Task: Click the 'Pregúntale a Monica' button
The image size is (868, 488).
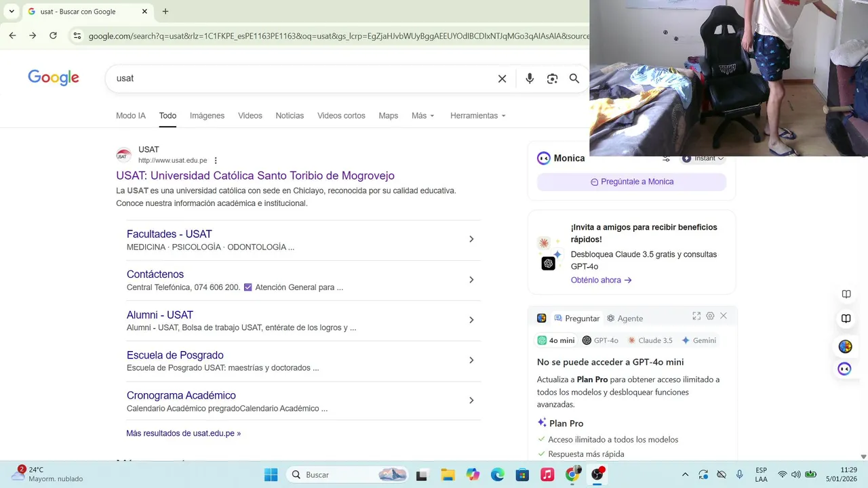Action: [x=632, y=182]
